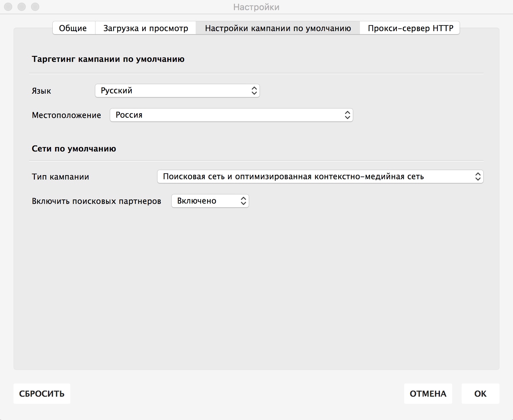Click the stepper arrows beside Включено
This screenshot has height=420, width=513.
pyautogui.click(x=243, y=201)
